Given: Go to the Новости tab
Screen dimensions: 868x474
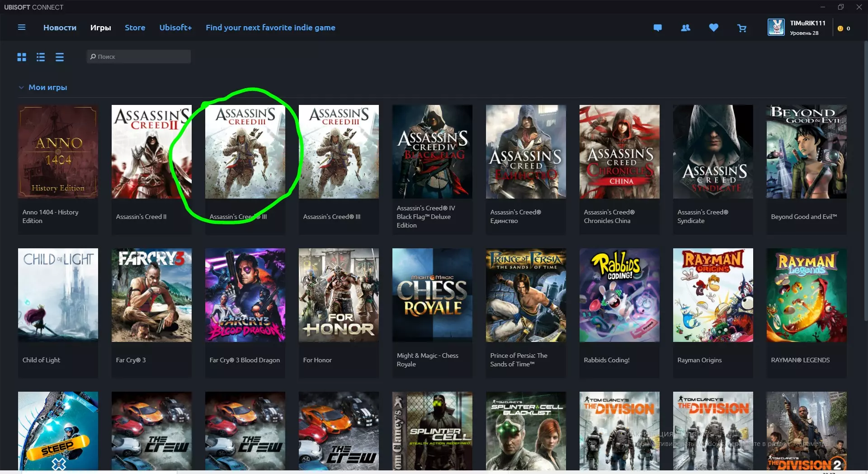Looking at the screenshot, I should (x=60, y=28).
